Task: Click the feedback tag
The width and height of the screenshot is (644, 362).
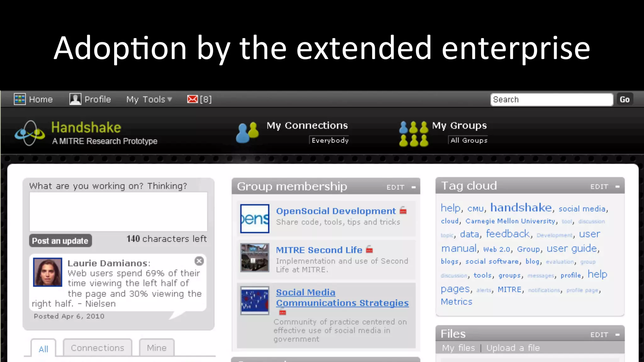Action: 508,234
